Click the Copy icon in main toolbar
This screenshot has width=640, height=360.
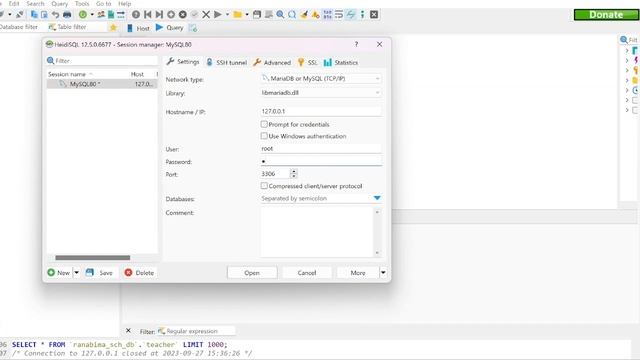click(34, 14)
